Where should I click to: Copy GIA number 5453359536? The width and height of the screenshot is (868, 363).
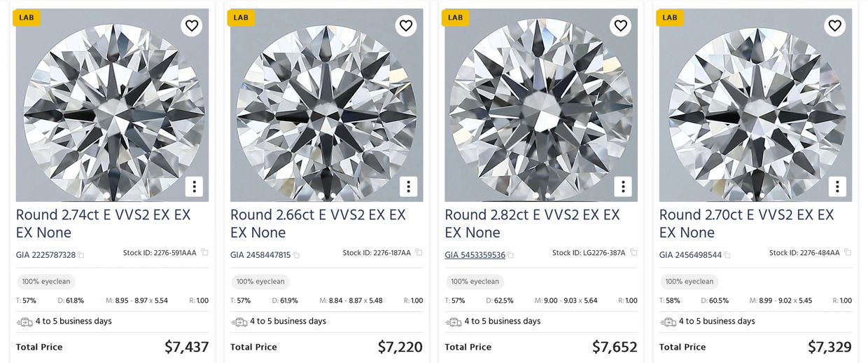click(511, 255)
